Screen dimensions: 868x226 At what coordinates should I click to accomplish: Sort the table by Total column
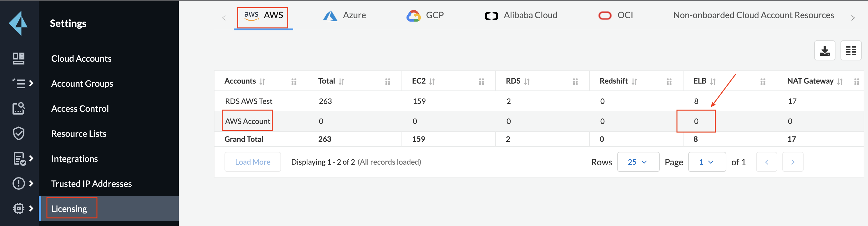tap(341, 81)
